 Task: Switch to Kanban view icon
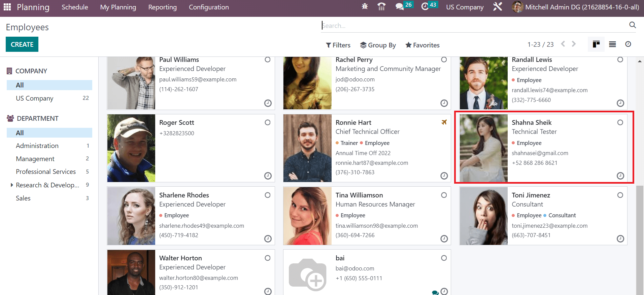click(x=596, y=44)
